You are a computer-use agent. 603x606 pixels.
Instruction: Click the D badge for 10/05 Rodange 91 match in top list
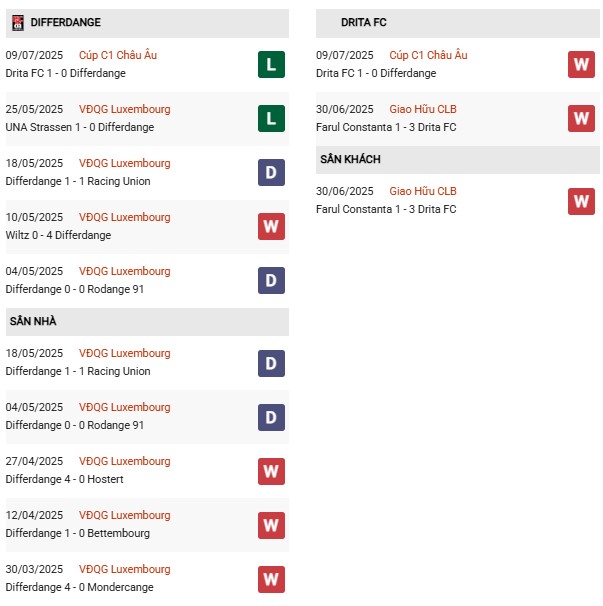(271, 281)
